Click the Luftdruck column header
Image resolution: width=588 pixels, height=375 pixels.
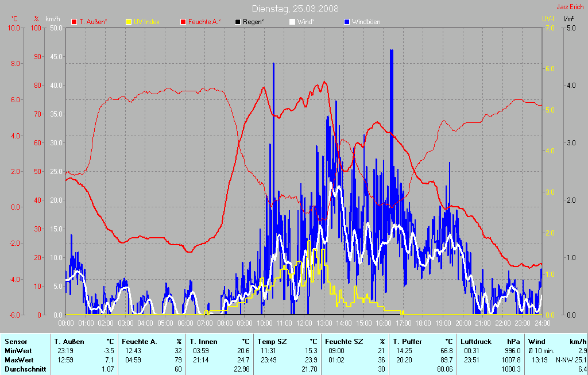475,341
